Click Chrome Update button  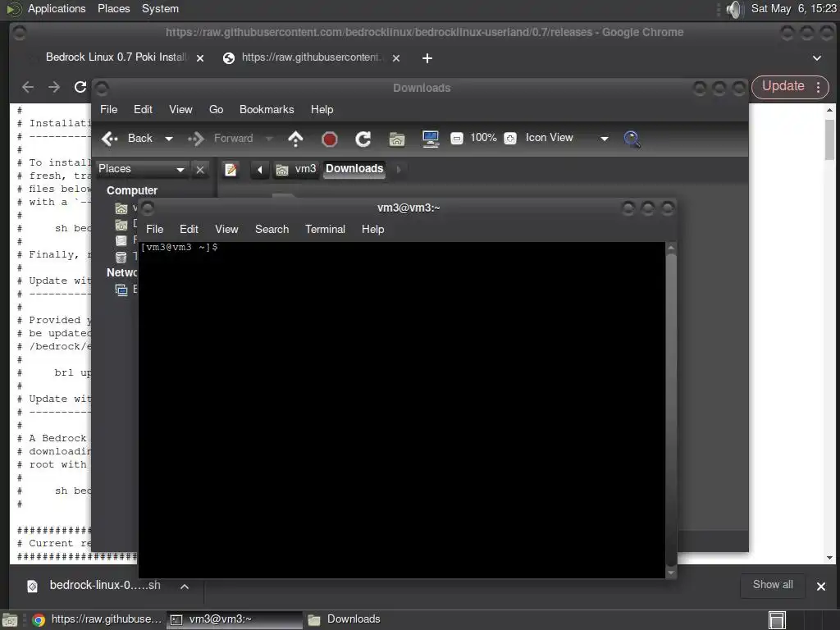[783, 86]
